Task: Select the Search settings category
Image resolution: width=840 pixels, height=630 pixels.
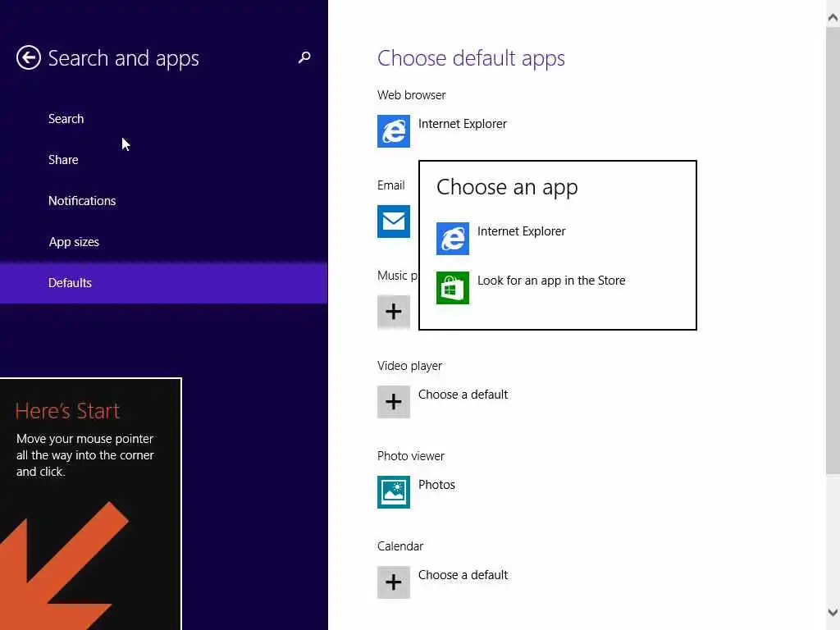Action: pyautogui.click(x=66, y=118)
